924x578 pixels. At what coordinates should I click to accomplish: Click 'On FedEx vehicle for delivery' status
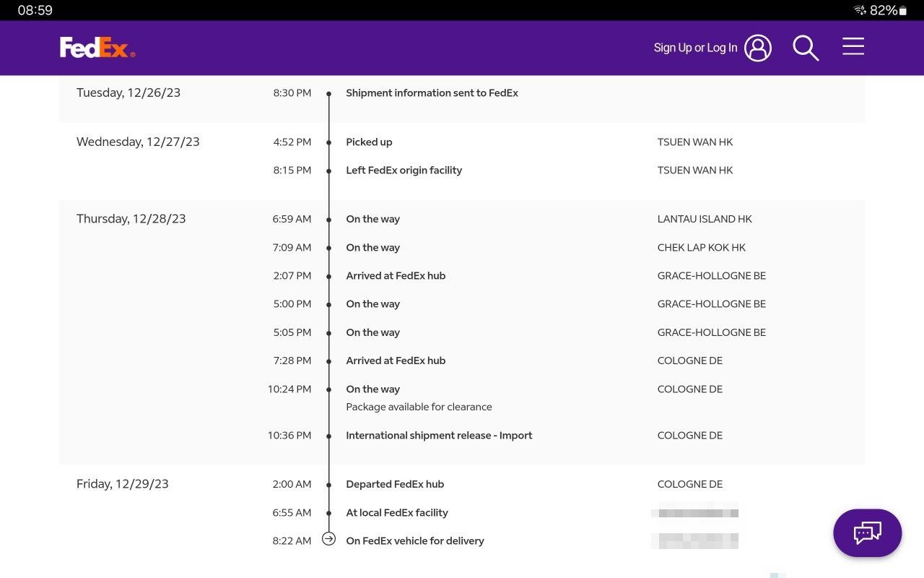pos(415,541)
